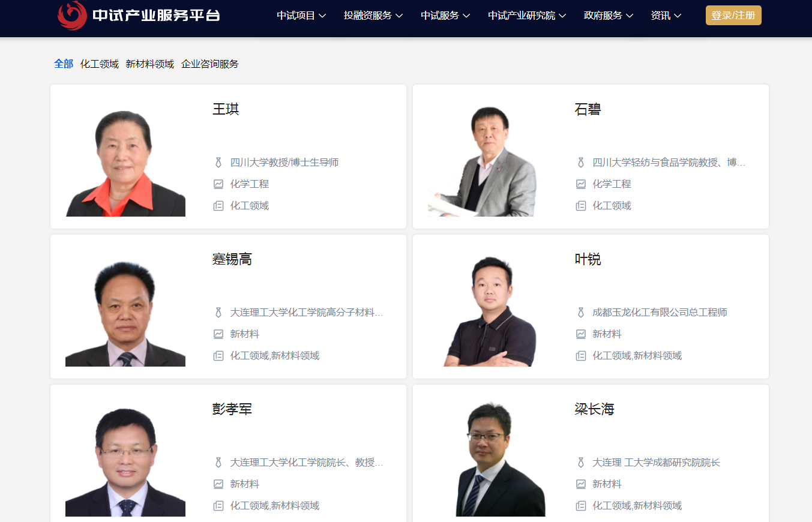Open expert 石碧's name link

pyautogui.click(x=588, y=109)
